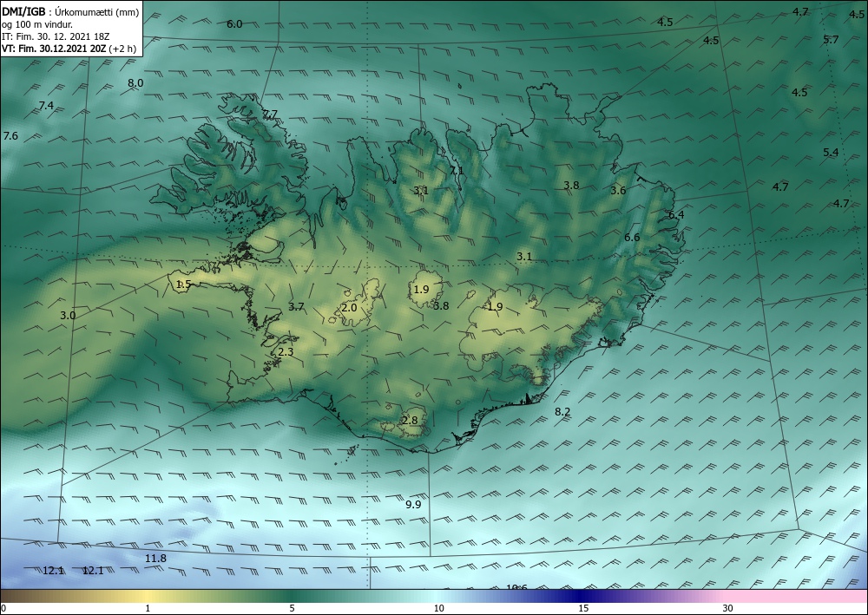Click the 1 tick on the color scale
This screenshot has height=615, width=868.
(x=148, y=608)
